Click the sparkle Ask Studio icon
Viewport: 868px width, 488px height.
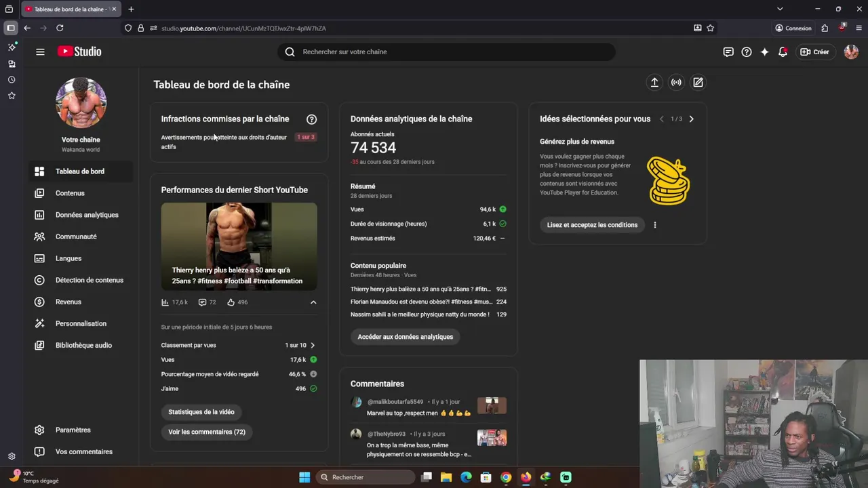point(765,52)
